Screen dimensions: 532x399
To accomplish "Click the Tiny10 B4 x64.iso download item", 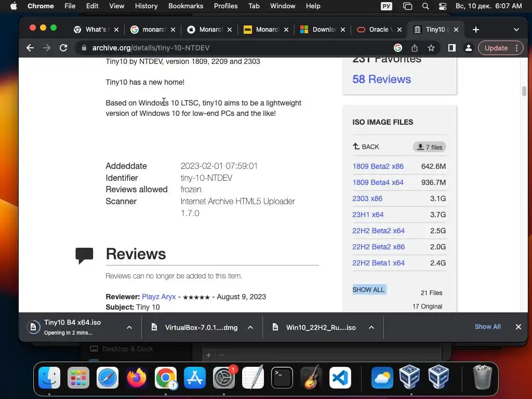I will 73,327.
